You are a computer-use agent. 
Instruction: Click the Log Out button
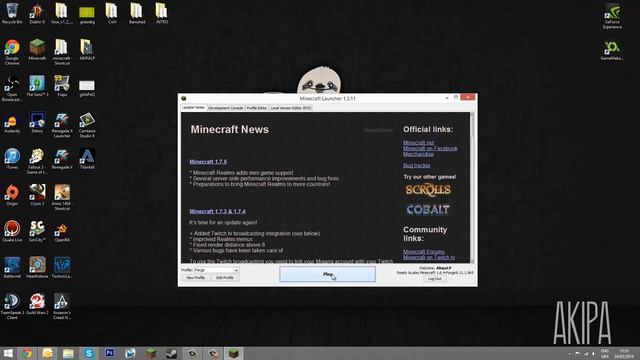[434, 279]
